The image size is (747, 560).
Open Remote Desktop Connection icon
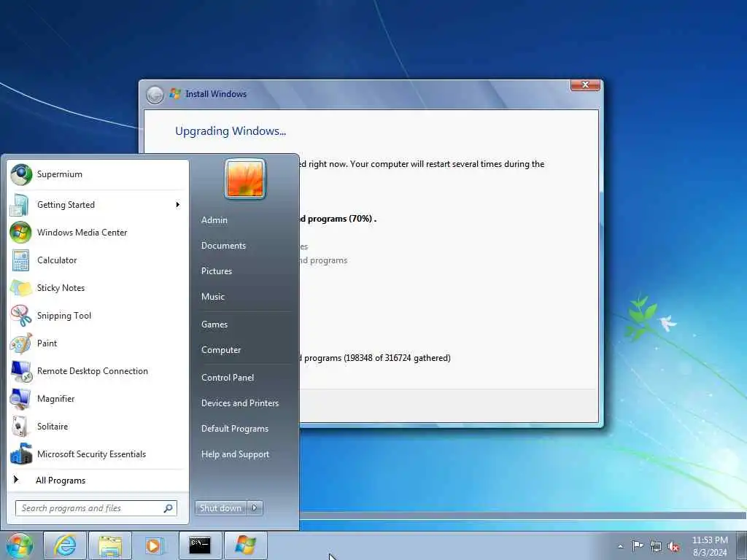(21, 371)
